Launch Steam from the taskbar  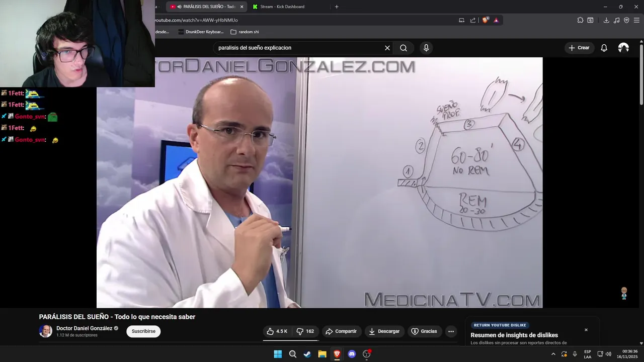tap(307, 354)
